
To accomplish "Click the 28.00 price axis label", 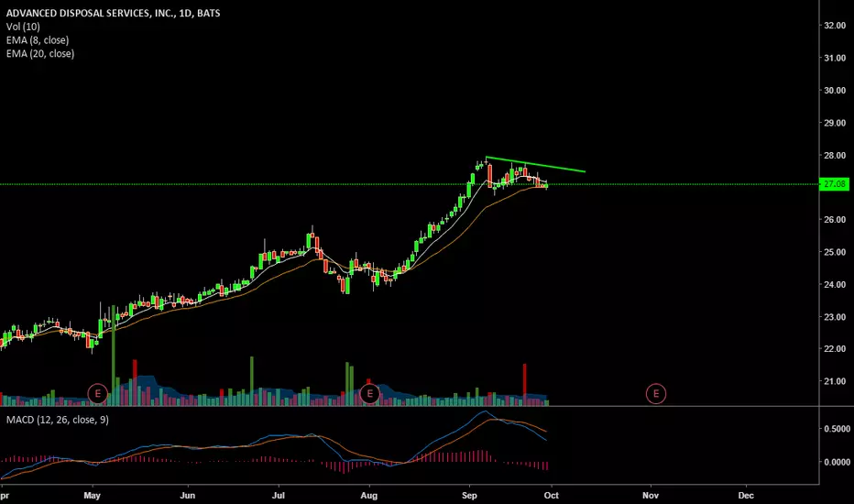I will tap(835, 155).
